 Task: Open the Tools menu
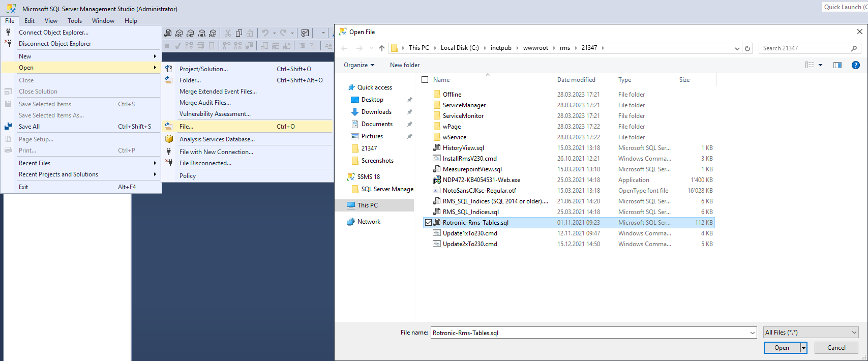(75, 21)
